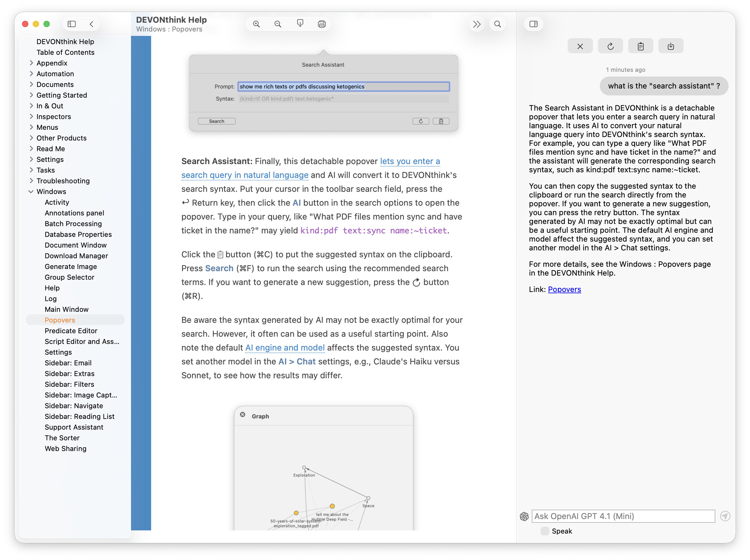Enable the Speak checkbox
The height and width of the screenshot is (560, 750).
[545, 531]
